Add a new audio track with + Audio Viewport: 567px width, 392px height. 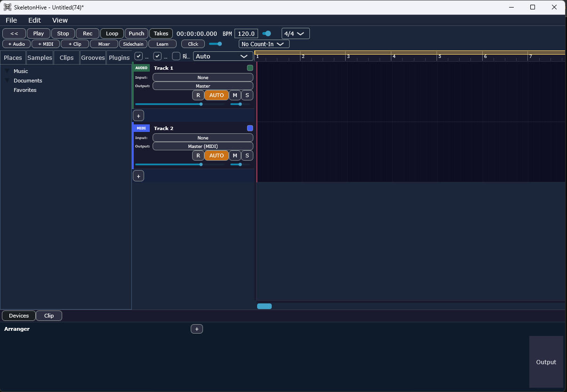(x=16, y=44)
